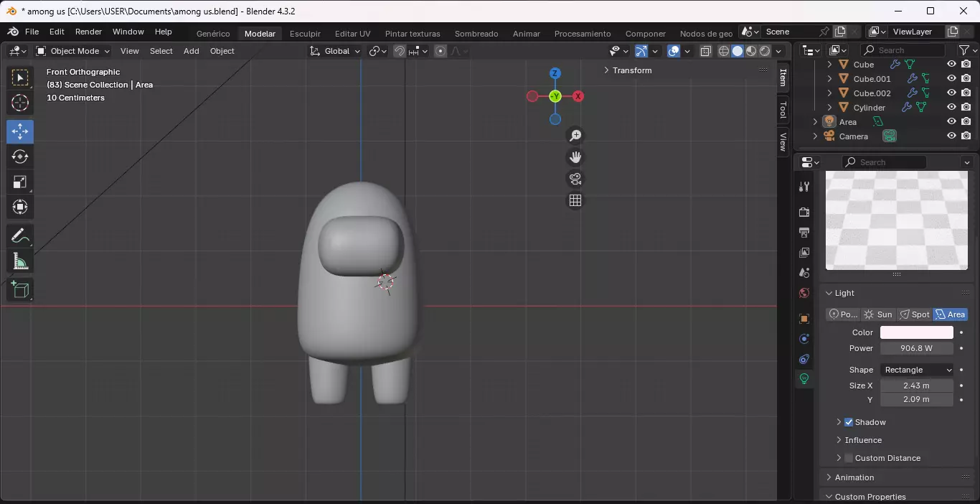Disable Camera in renders via camera icon
This screenshot has width=980, height=504.
coord(966,136)
